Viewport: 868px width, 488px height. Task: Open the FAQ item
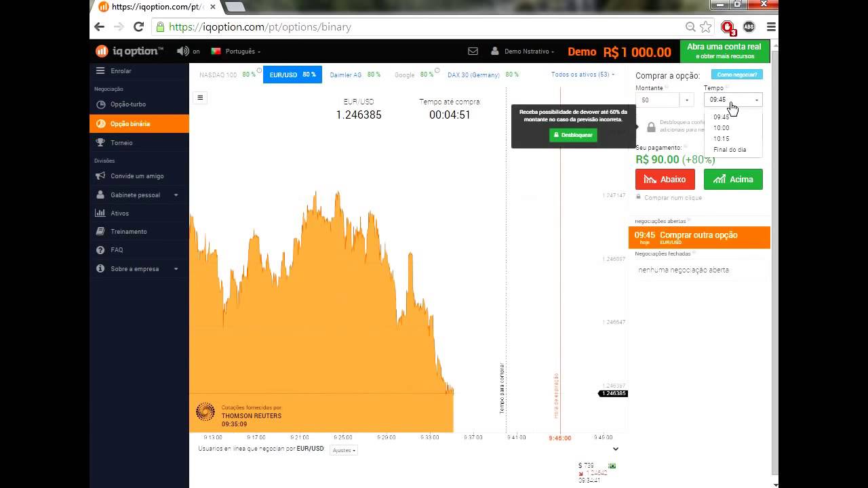coord(139,249)
